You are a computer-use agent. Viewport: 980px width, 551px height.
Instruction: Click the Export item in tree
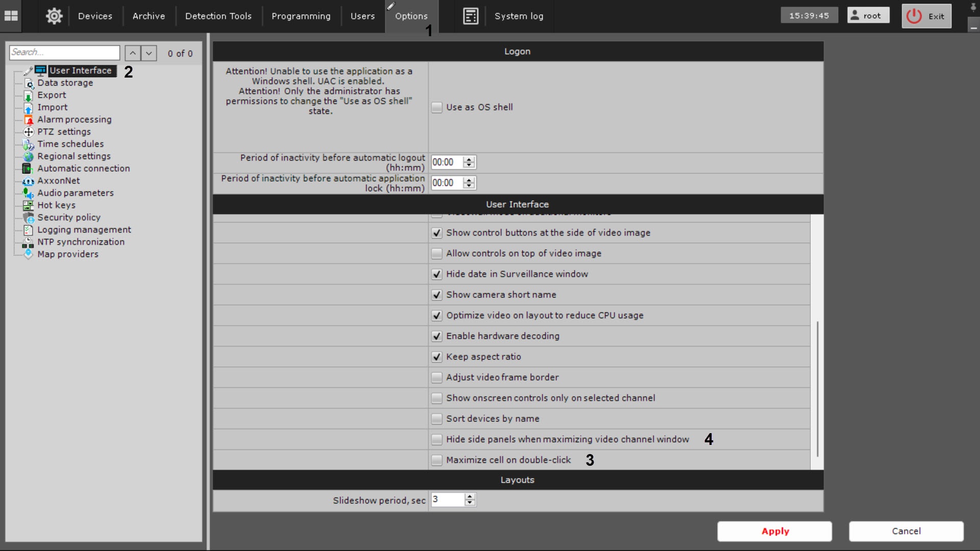click(52, 95)
